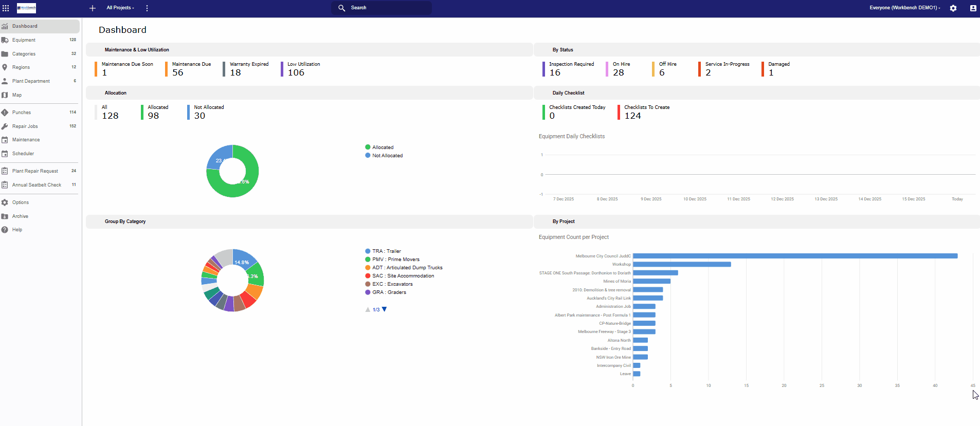This screenshot has height=426, width=980.
Task: Click the Checklists To Create 124 stat
Action: coord(644,112)
